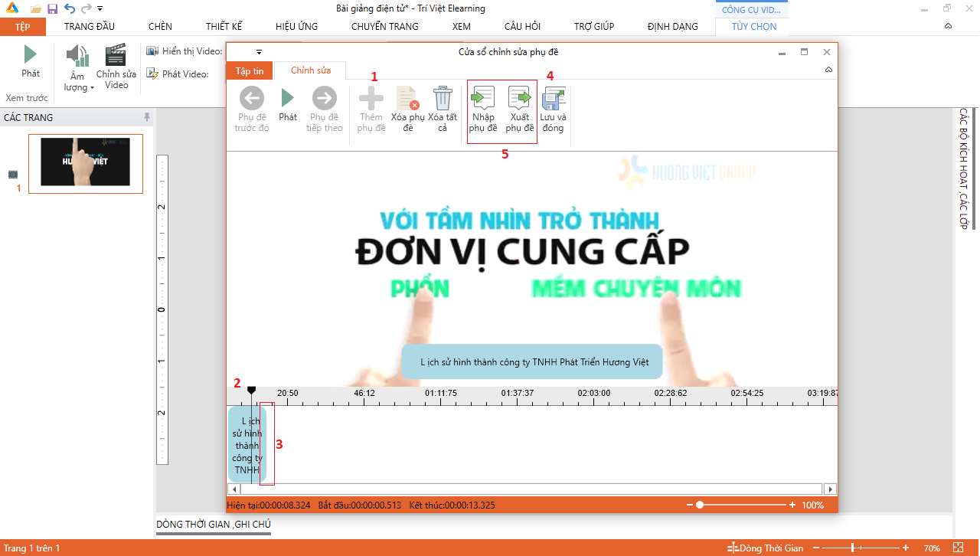Click the Nhập phụ đề import icon

(x=483, y=97)
